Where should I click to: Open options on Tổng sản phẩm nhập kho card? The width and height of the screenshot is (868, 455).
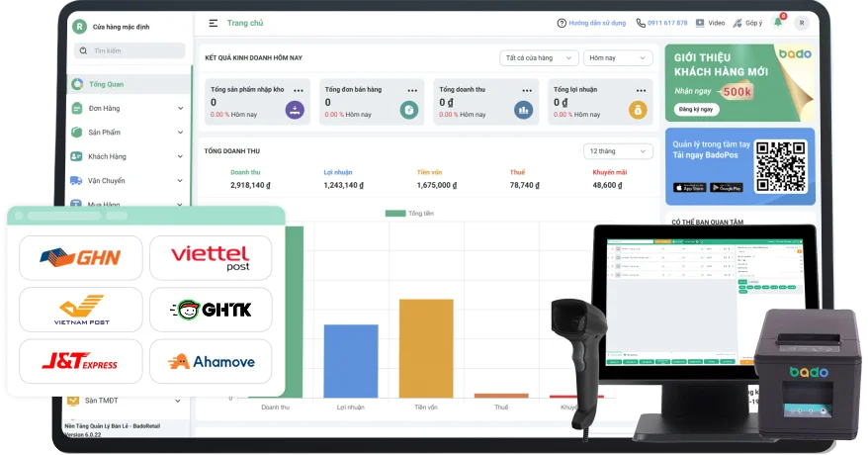299,90
